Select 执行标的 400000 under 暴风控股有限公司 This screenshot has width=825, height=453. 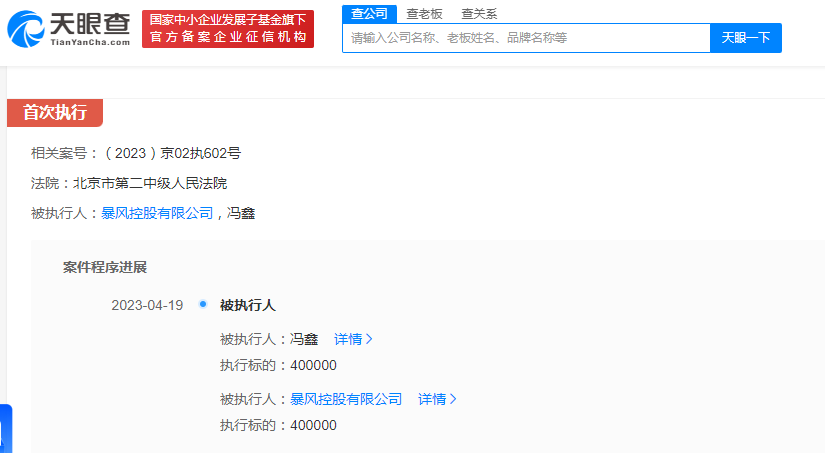[x=278, y=425]
